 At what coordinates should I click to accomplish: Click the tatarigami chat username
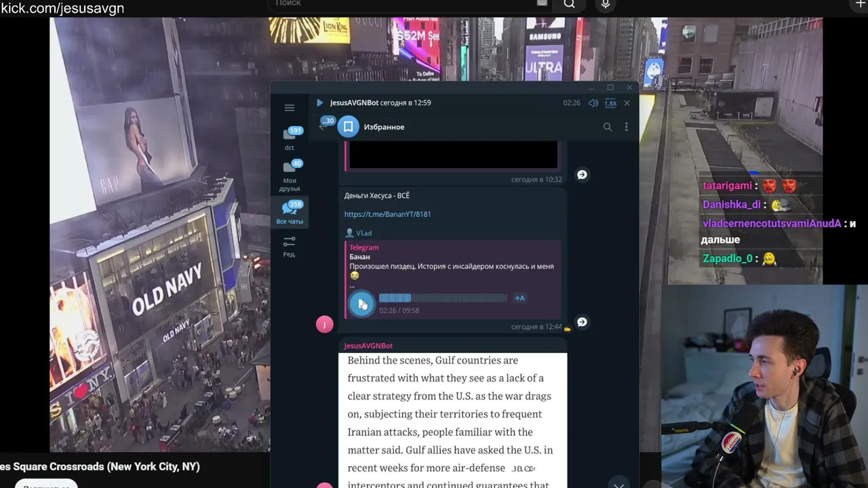click(x=727, y=186)
